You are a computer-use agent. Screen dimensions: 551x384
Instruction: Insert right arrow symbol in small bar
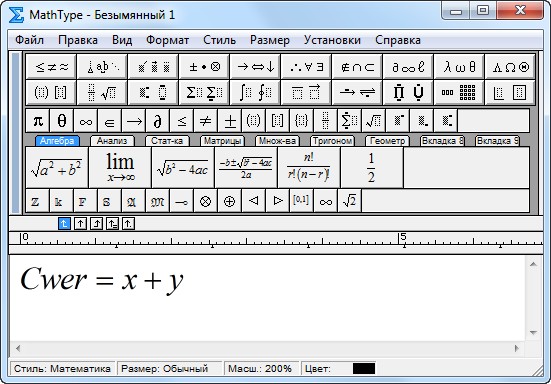(x=134, y=121)
